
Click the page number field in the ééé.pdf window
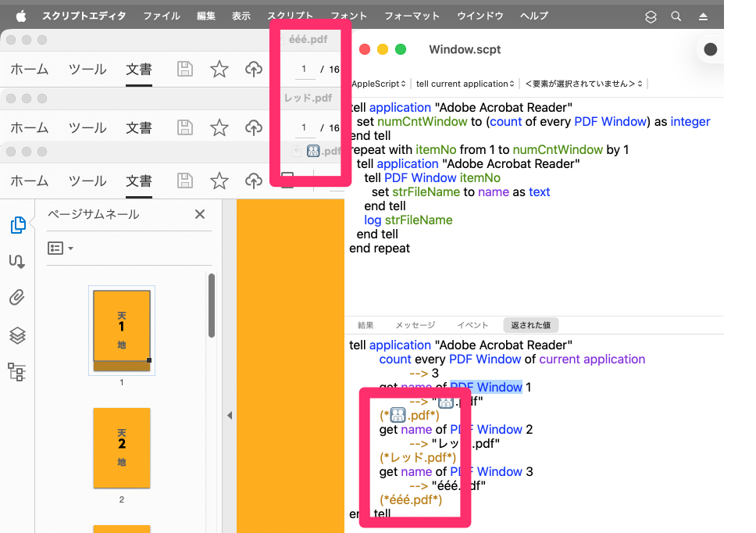click(x=304, y=70)
